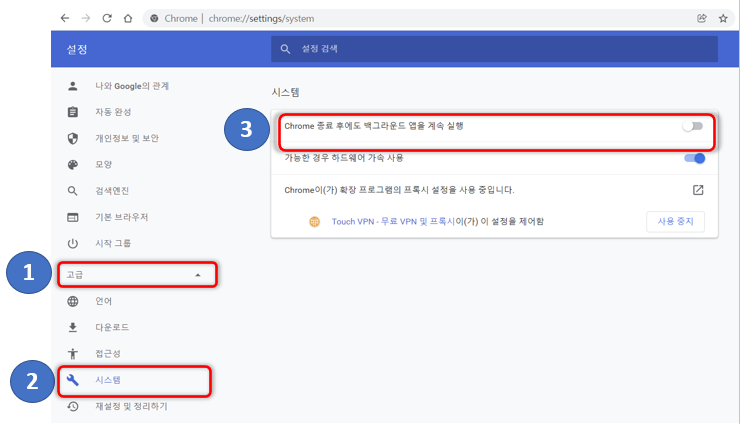Select 시스템 in the sidebar
Screen dimensions: 740x424
pos(108,380)
